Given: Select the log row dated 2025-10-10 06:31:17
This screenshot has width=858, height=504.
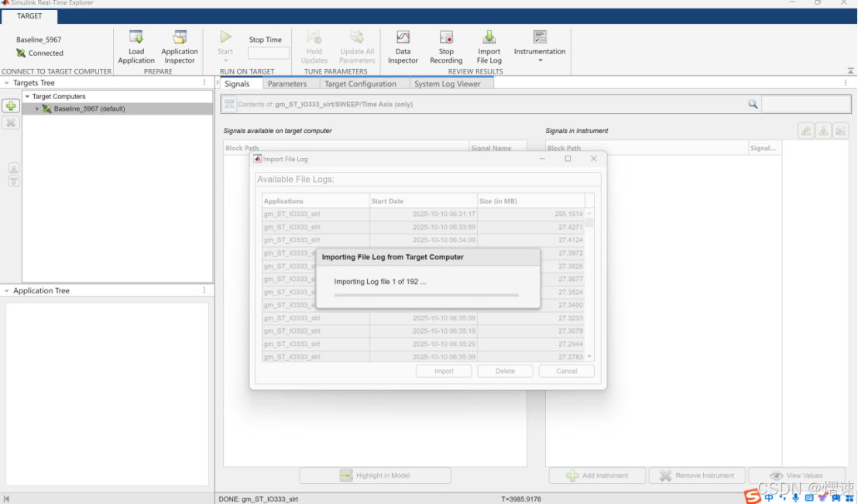Looking at the screenshot, I should point(424,214).
